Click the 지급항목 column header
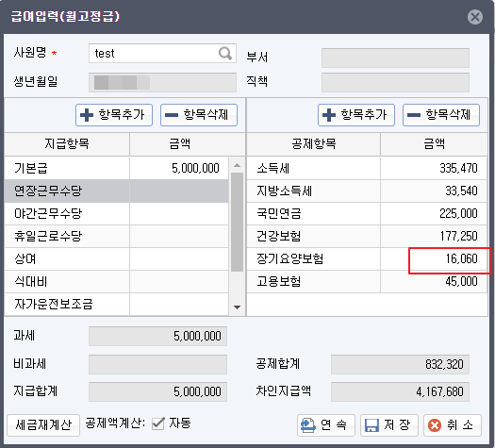495x448 pixels. 67,144
